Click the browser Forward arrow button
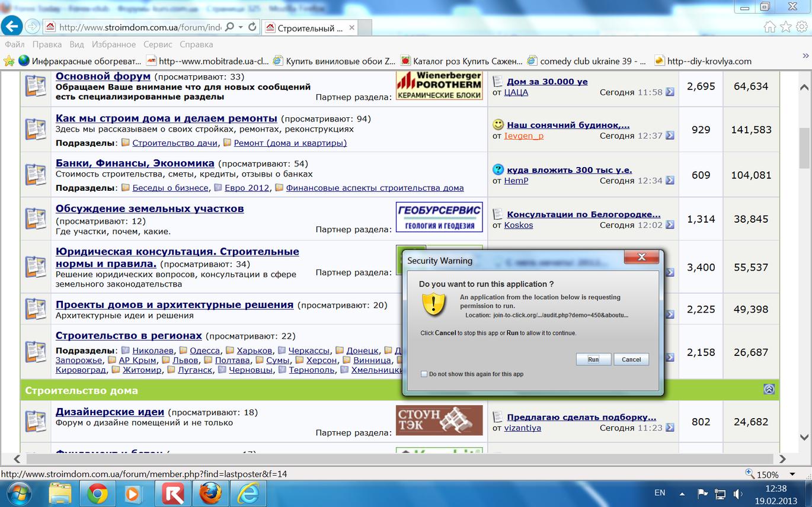This screenshot has height=507, width=812. [x=32, y=26]
